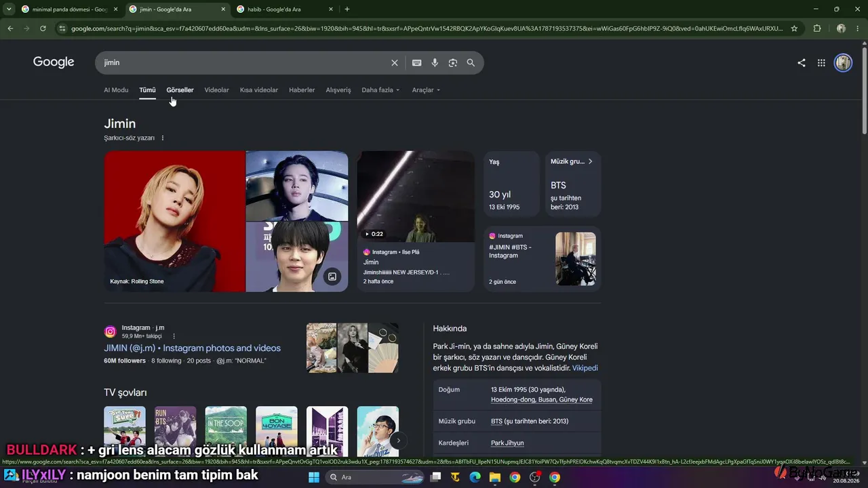This screenshot has width=868, height=488.
Task: Select the Videolar search tab
Action: [216, 90]
